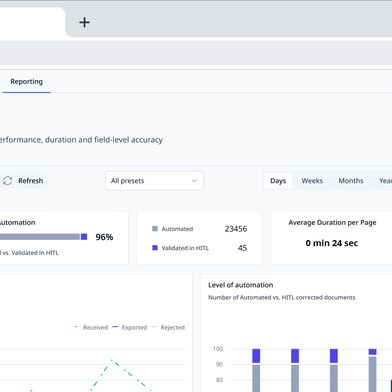
Task: Click the grey Automated legend swatch
Action: pos(155,229)
